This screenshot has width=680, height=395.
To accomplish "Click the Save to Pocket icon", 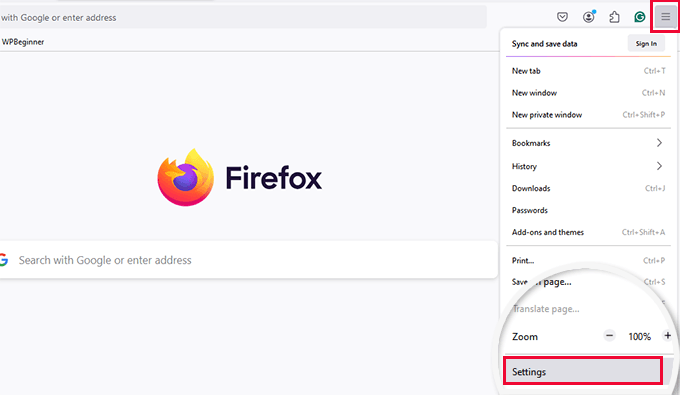I will 562,17.
